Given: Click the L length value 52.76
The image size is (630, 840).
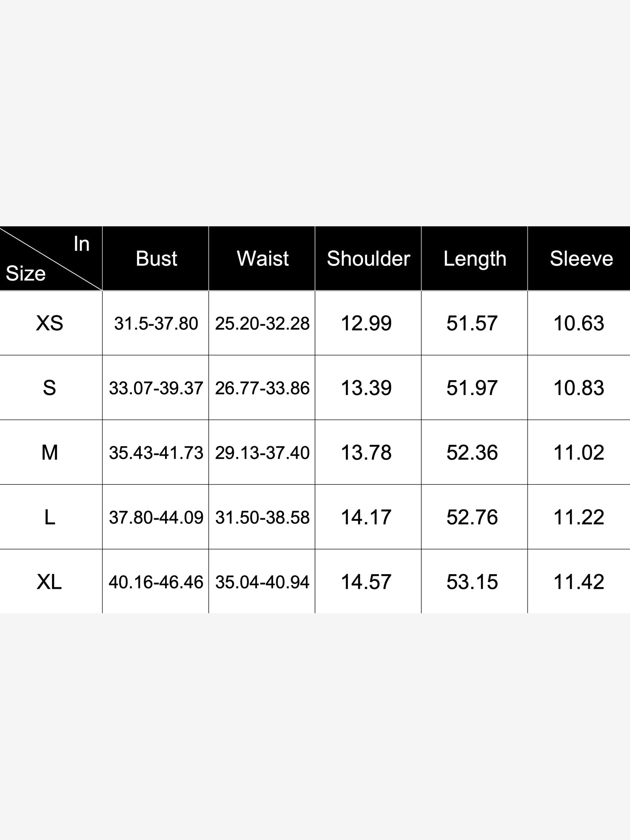Looking at the screenshot, I should click(x=472, y=517).
